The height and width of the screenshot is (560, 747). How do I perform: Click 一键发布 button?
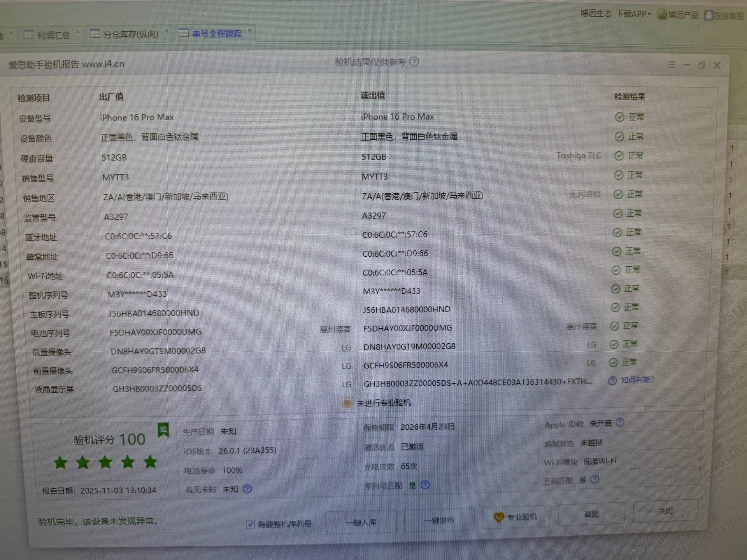click(439, 520)
